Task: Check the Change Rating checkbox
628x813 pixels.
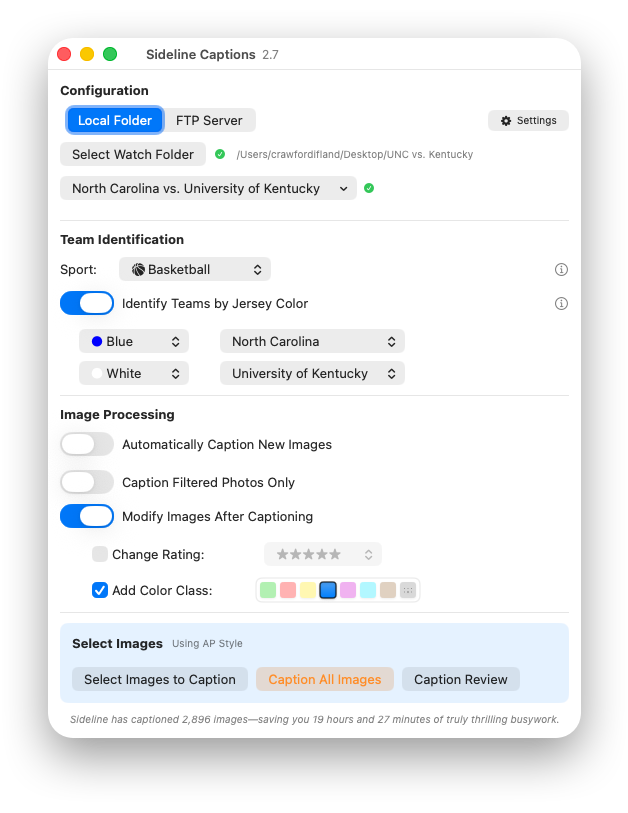Action: click(100, 554)
